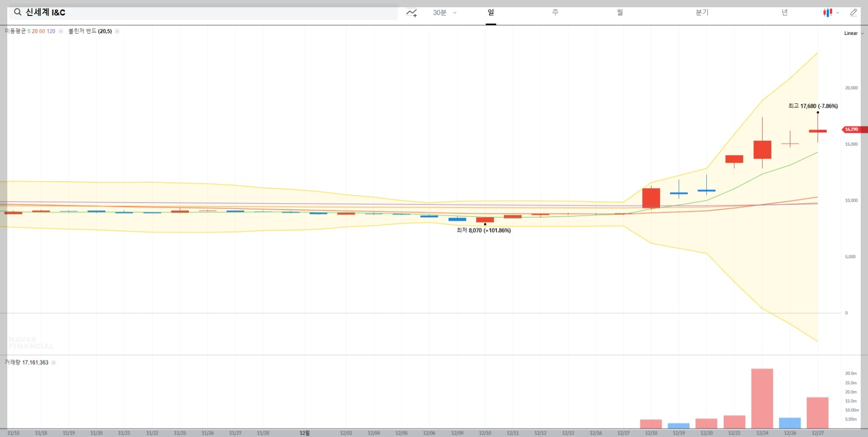Click the 12월 axis label
Viewport: 868px width, 437px height.
pyautogui.click(x=304, y=433)
